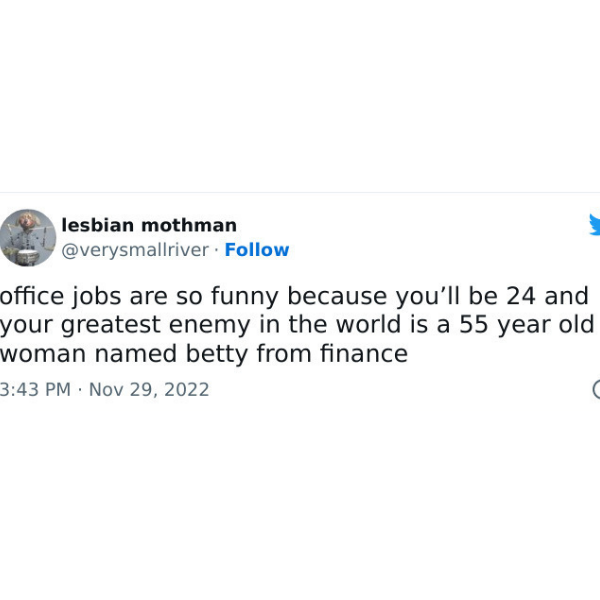Click the number 24 in the tweet
This screenshot has height=600, width=600.
pos(521,296)
